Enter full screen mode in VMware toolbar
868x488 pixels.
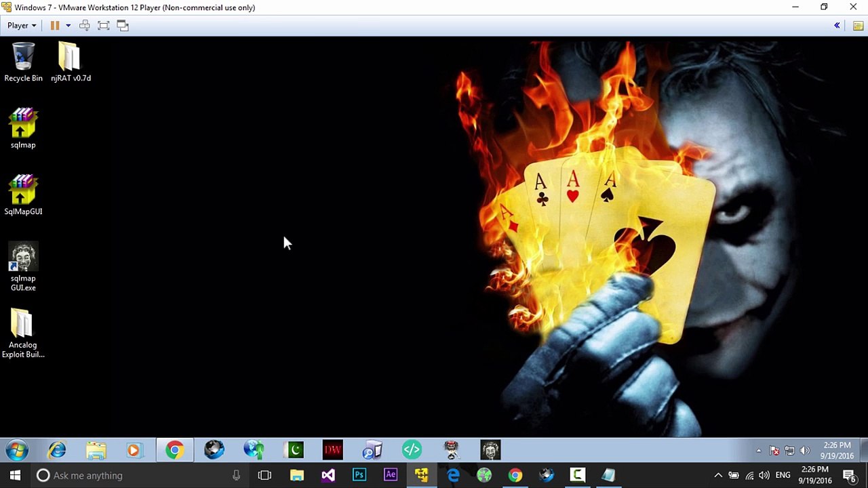104,25
